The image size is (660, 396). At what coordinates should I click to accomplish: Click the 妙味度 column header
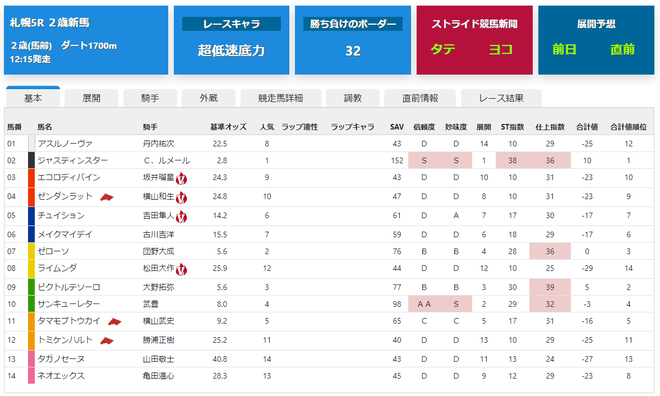(x=456, y=127)
